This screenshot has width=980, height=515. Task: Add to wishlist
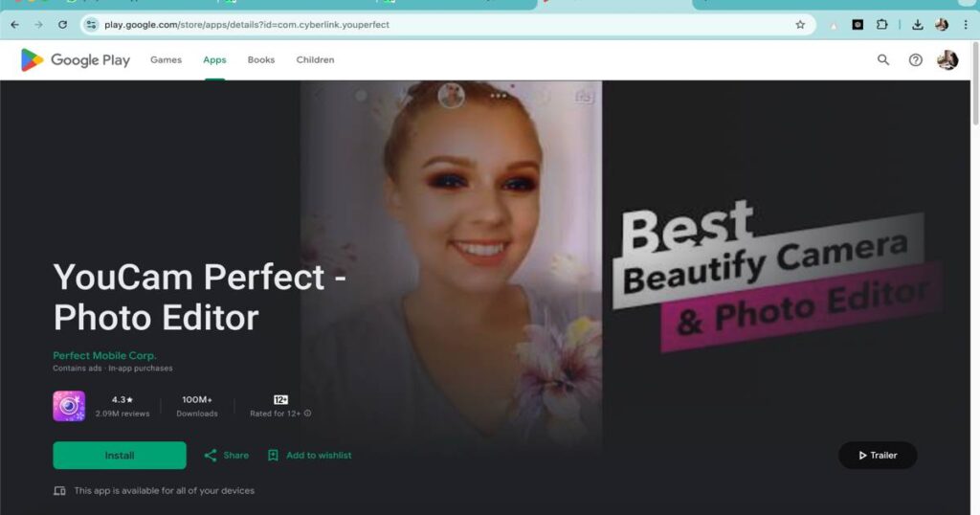[309, 455]
